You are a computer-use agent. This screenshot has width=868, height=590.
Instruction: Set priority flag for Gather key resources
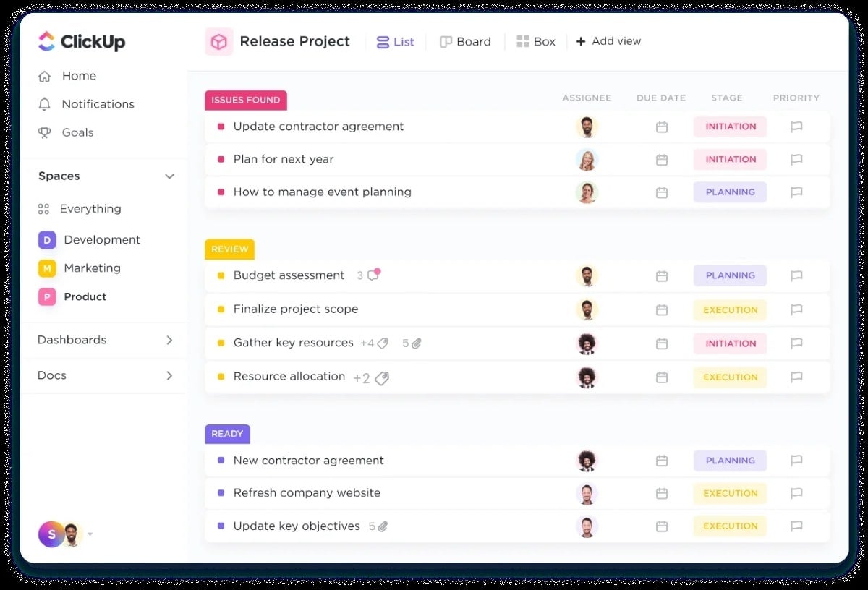point(796,343)
